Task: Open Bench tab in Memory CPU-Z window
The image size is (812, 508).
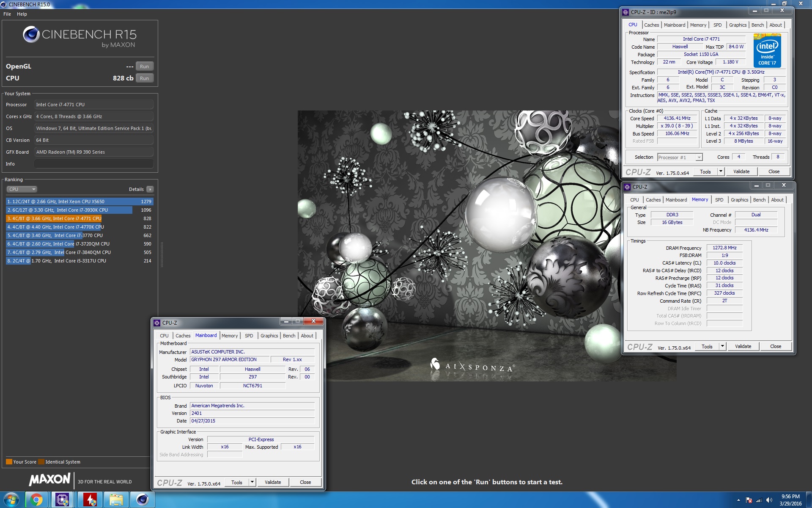Action: (x=759, y=200)
